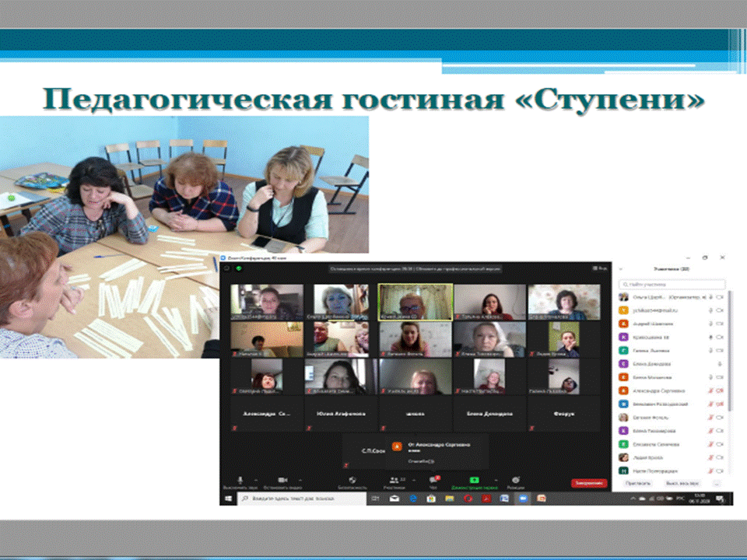
Task: Click the green Share Screen icon
Action: click(x=474, y=480)
